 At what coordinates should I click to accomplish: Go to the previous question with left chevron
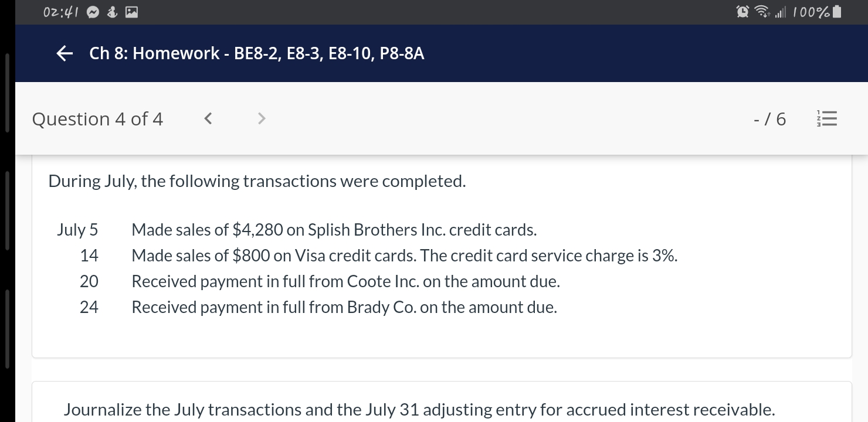click(x=207, y=118)
